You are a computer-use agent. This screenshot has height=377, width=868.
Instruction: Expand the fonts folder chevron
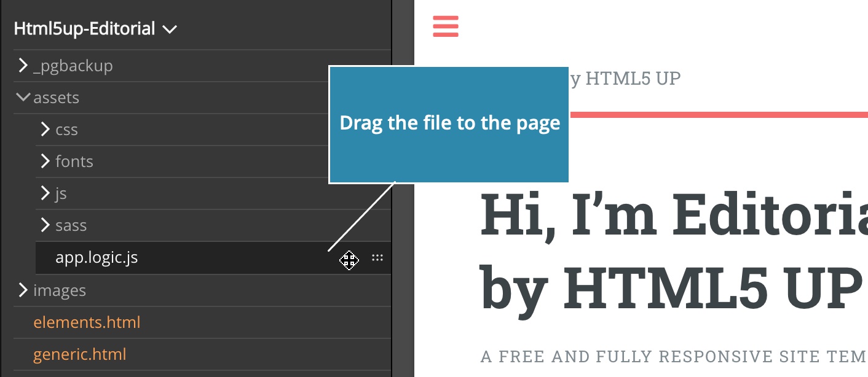click(x=45, y=161)
